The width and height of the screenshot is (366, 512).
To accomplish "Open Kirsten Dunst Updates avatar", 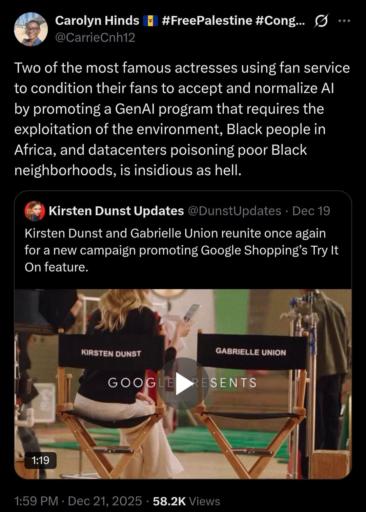I will click(35, 211).
